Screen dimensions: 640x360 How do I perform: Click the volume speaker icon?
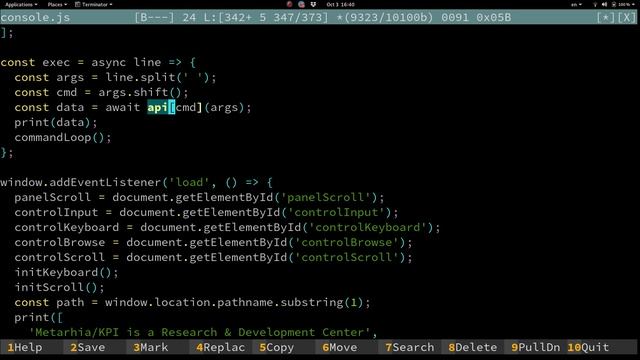click(604, 4)
